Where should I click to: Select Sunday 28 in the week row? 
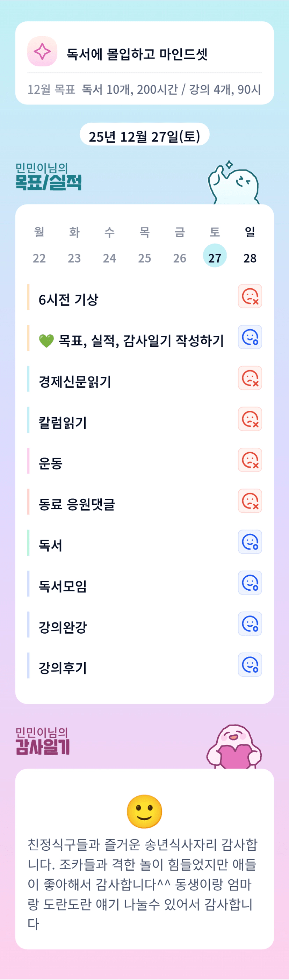coord(250,258)
